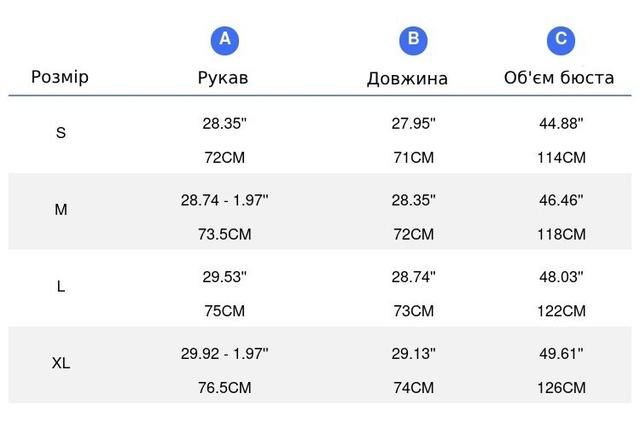The height and width of the screenshot is (428, 640).
Task: Click the Об'єм бюста column header
Action: [x=559, y=78]
